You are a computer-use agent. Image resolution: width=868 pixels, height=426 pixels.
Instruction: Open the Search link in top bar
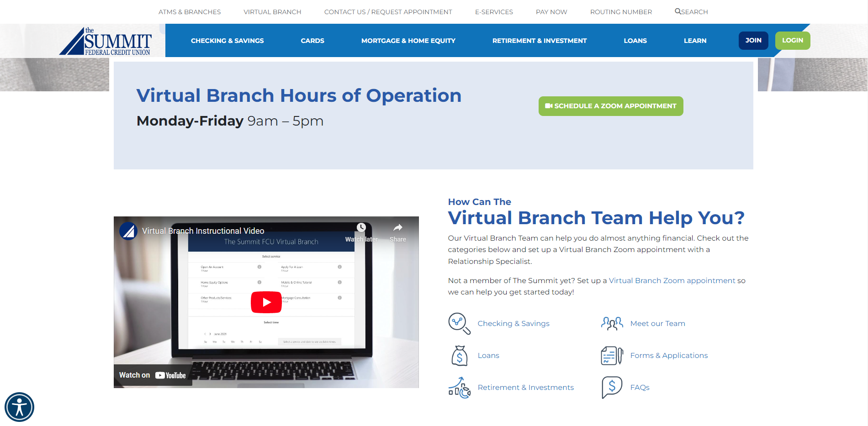[x=691, y=12]
